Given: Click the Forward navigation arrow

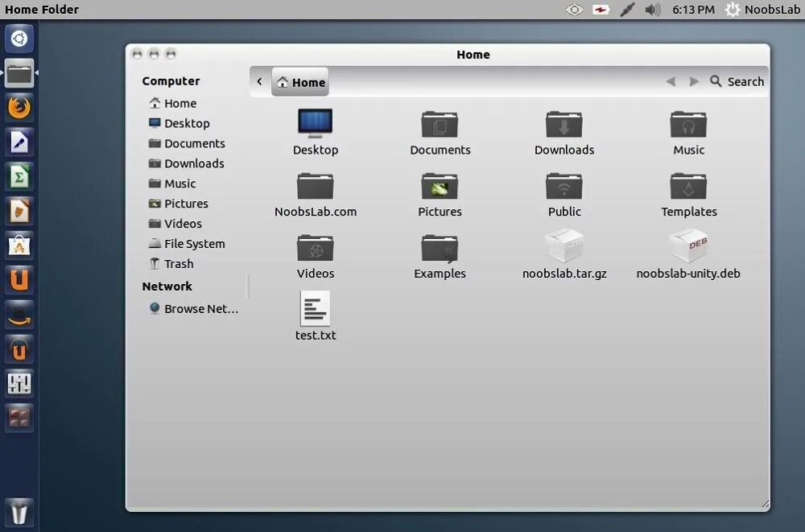Looking at the screenshot, I should (694, 81).
